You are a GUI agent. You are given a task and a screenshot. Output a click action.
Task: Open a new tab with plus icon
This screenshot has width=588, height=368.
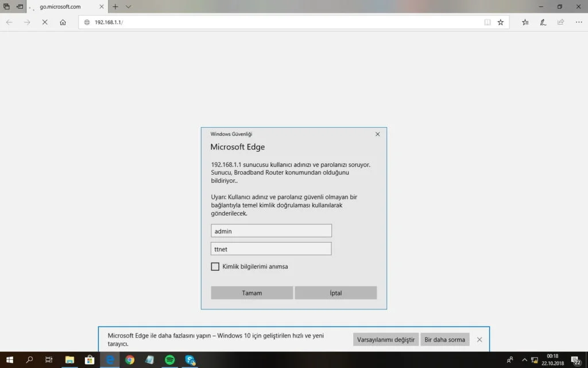115,7
